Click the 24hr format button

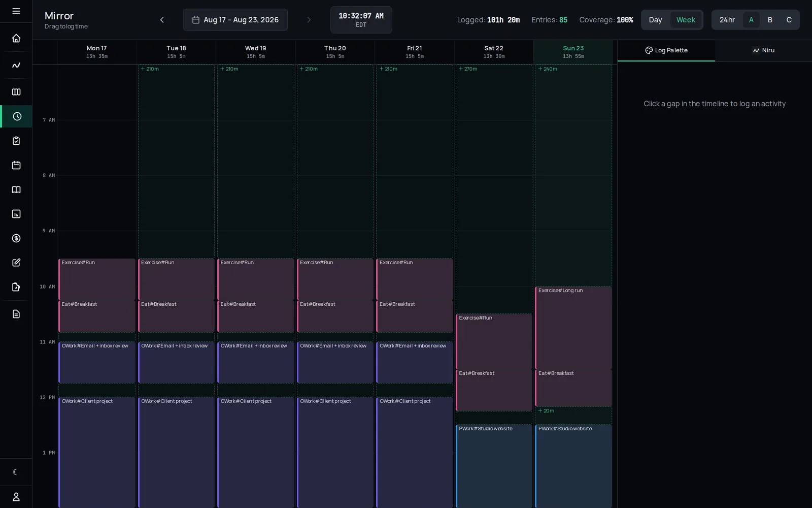(727, 20)
